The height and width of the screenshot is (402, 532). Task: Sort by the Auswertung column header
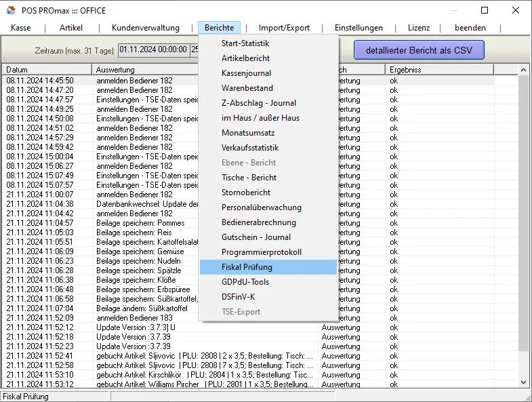pos(145,70)
